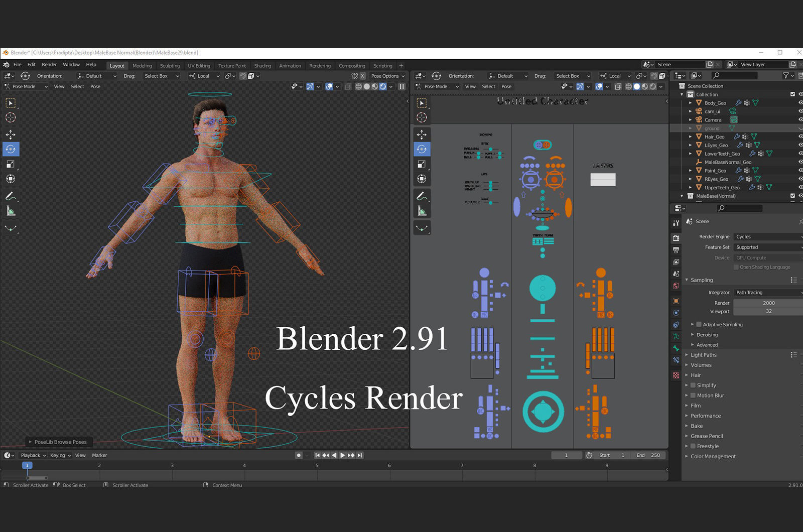This screenshot has height=532, width=803.
Task: Play the animation in timeline
Action: coord(343,455)
